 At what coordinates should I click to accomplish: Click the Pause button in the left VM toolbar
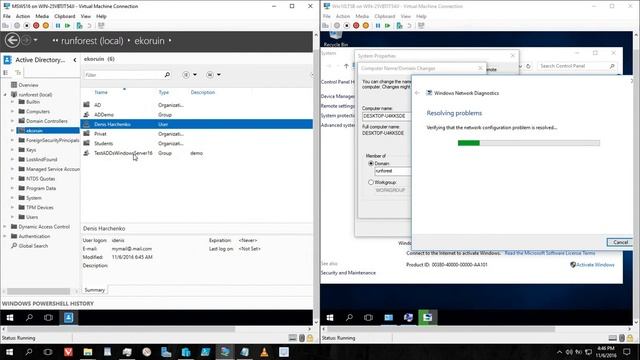tap(58, 26)
